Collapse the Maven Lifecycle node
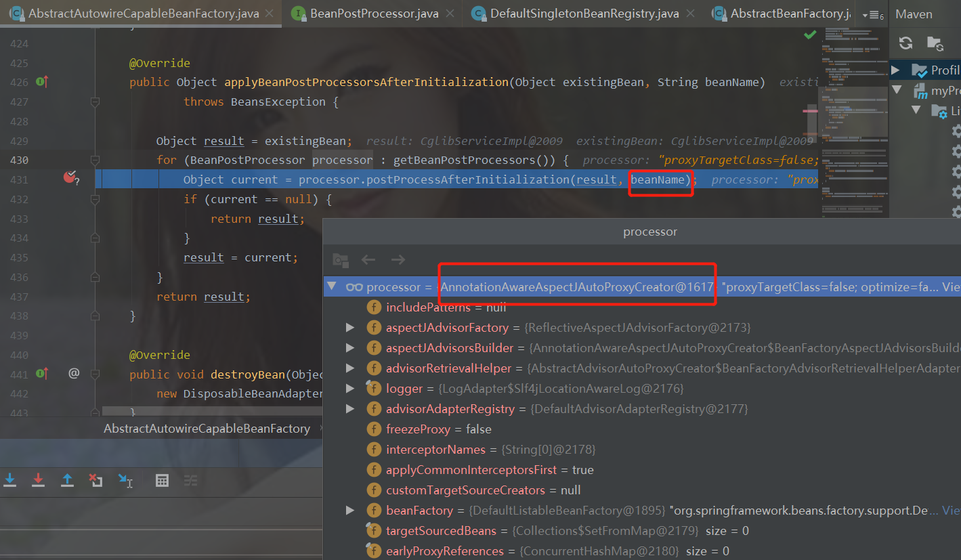Image resolution: width=961 pixels, height=560 pixels. point(916,110)
